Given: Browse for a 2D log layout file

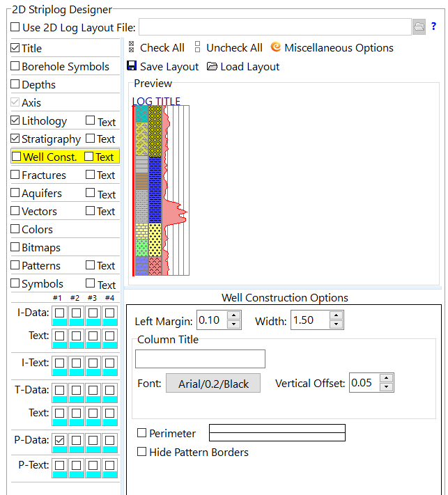Looking at the screenshot, I should pos(419,27).
